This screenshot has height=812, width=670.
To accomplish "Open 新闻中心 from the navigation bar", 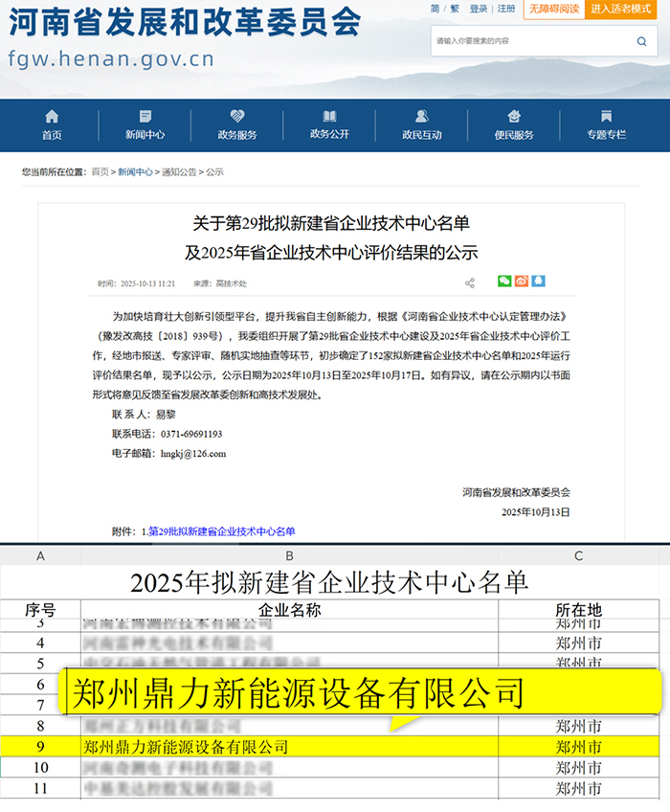I will point(145,125).
